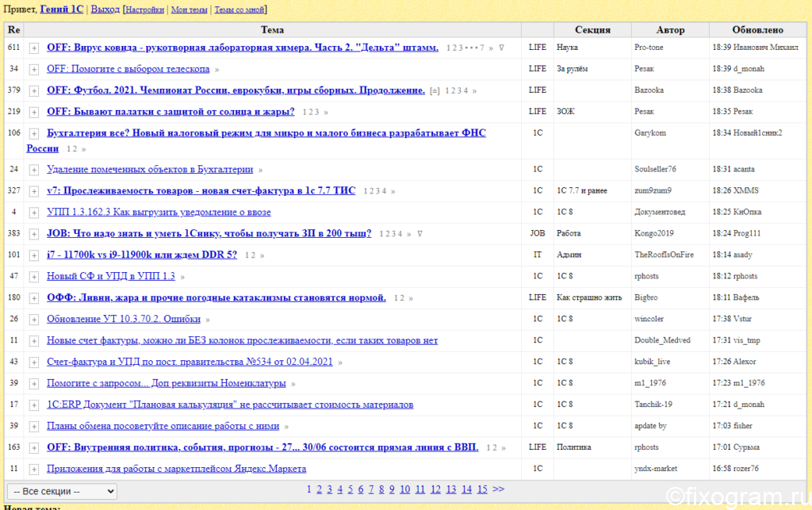Click author name Pro-tone
This screenshot has width=812, height=510.
(x=649, y=47)
